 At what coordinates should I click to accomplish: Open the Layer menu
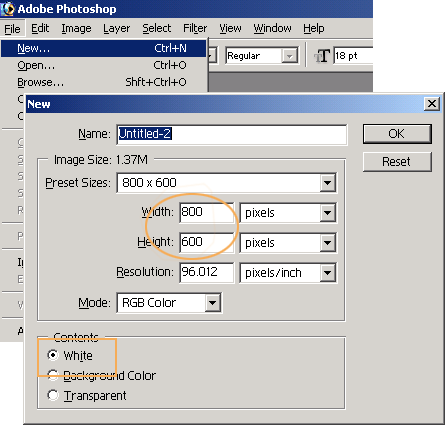116,28
